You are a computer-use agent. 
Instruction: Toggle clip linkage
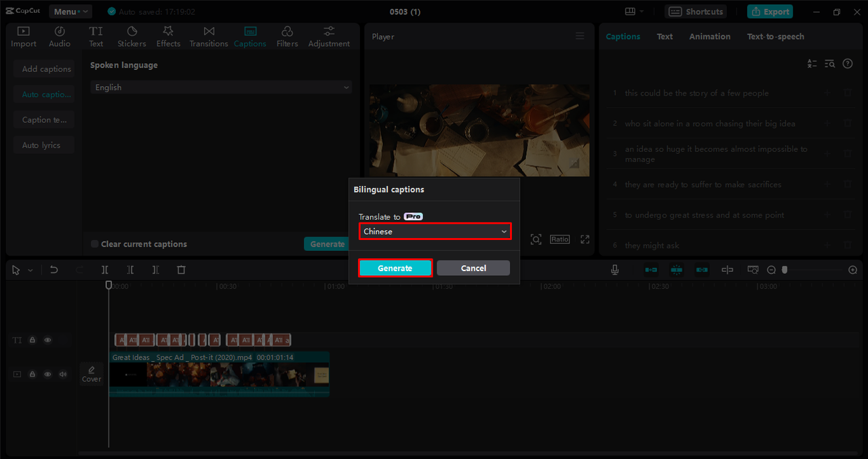click(x=702, y=270)
